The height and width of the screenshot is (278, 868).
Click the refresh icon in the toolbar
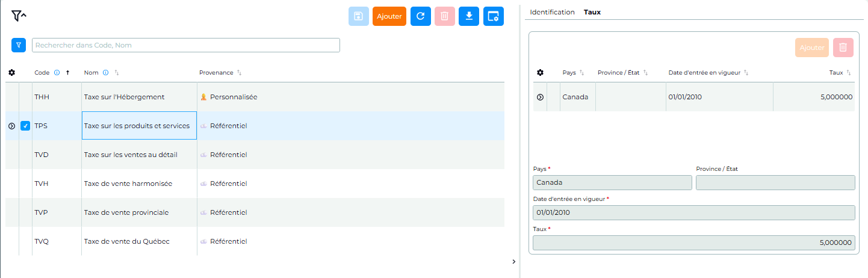[x=421, y=16]
